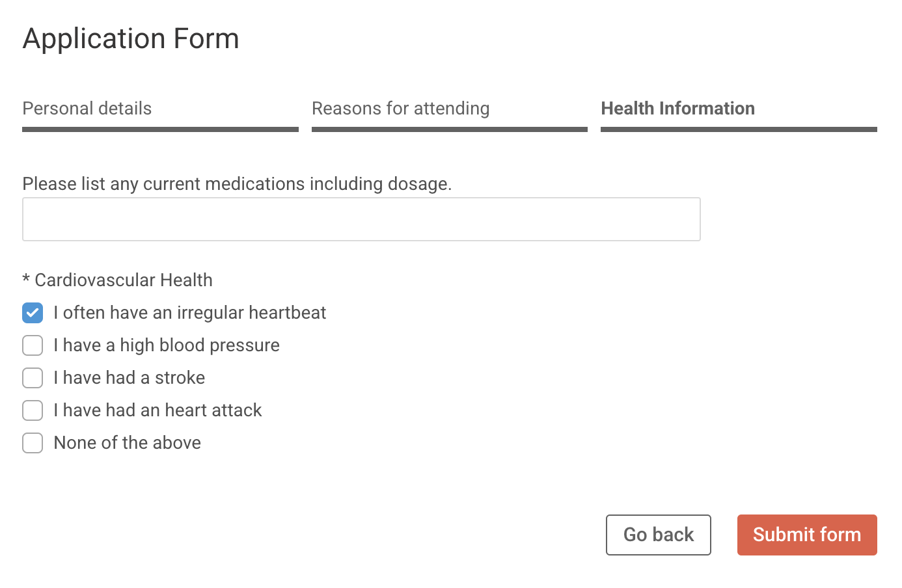The image size is (902, 588).
Task: Click the 'I have a high blood pressure' text
Action: point(167,345)
